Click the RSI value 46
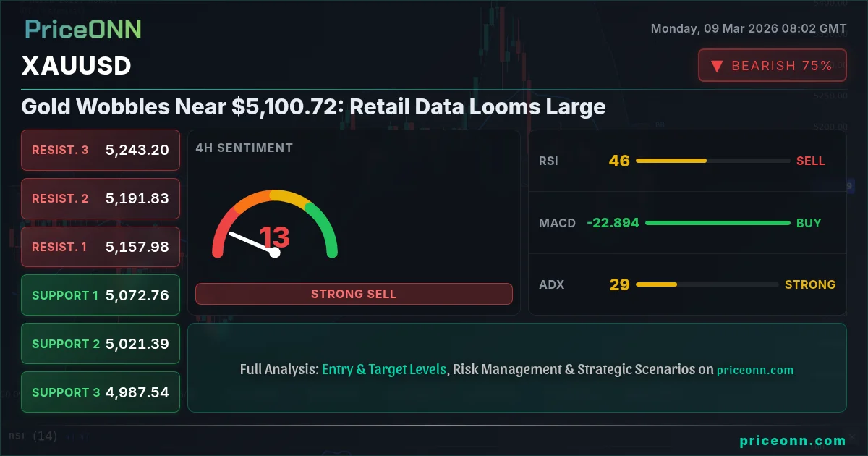868x456 pixels. (619, 161)
